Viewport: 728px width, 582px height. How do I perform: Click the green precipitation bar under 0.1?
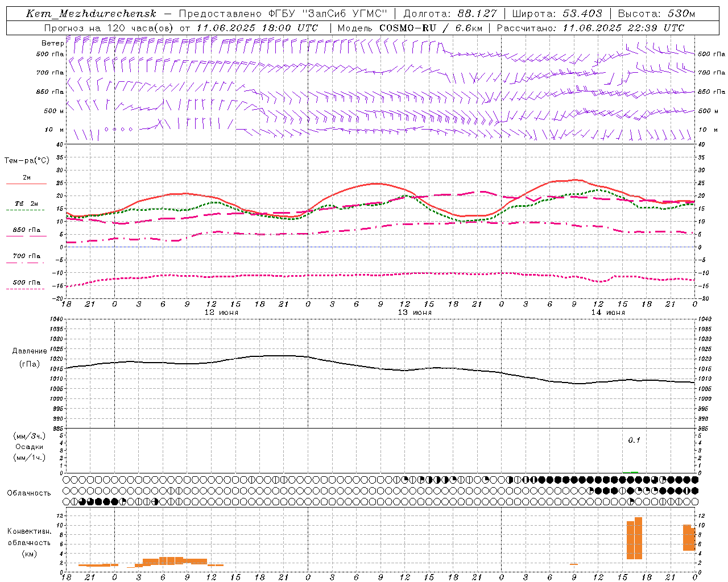point(634,472)
